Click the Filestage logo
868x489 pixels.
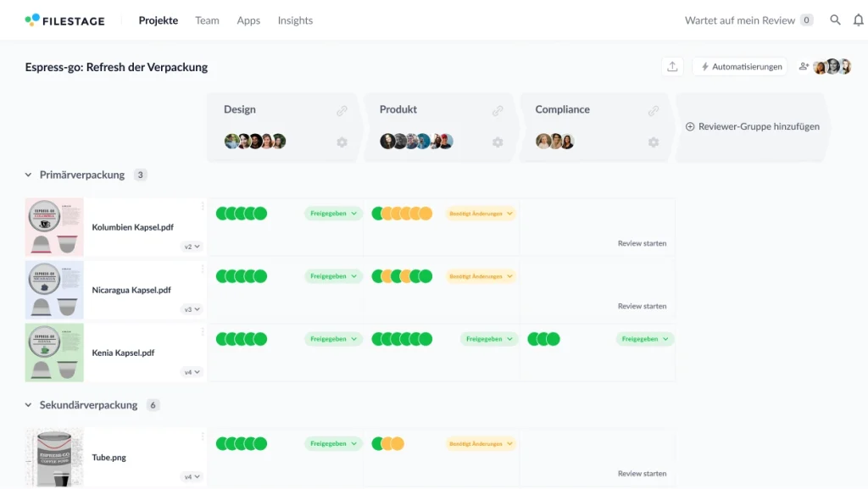[65, 19]
